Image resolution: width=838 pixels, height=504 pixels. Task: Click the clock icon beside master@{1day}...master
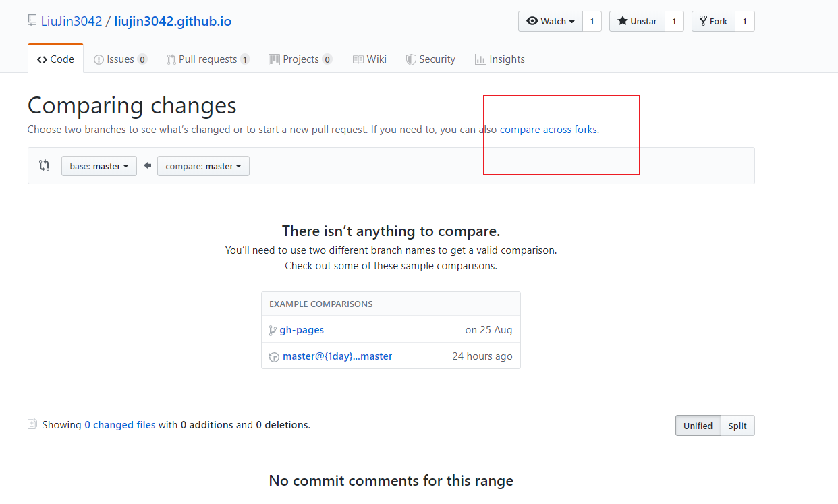pyautogui.click(x=274, y=357)
